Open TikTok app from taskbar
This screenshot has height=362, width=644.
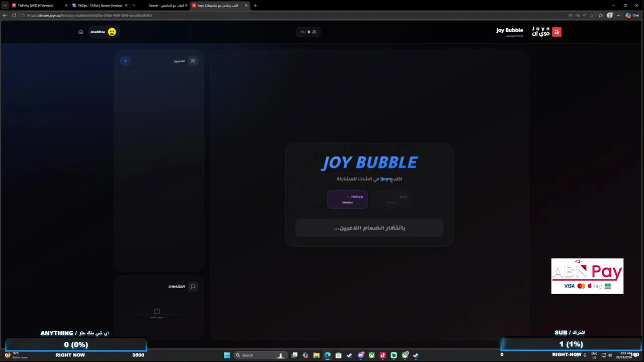[x=383, y=355]
